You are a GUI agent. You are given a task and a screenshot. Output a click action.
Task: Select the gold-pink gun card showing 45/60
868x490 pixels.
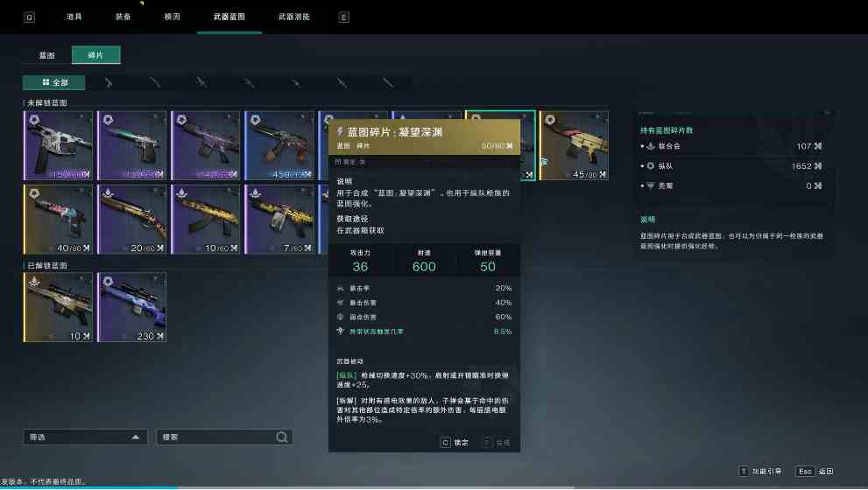coord(574,146)
